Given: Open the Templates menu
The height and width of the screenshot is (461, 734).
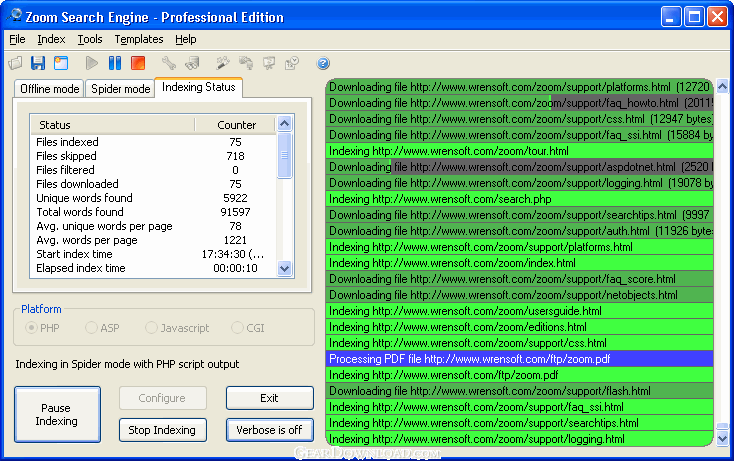Looking at the screenshot, I should tap(139, 39).
